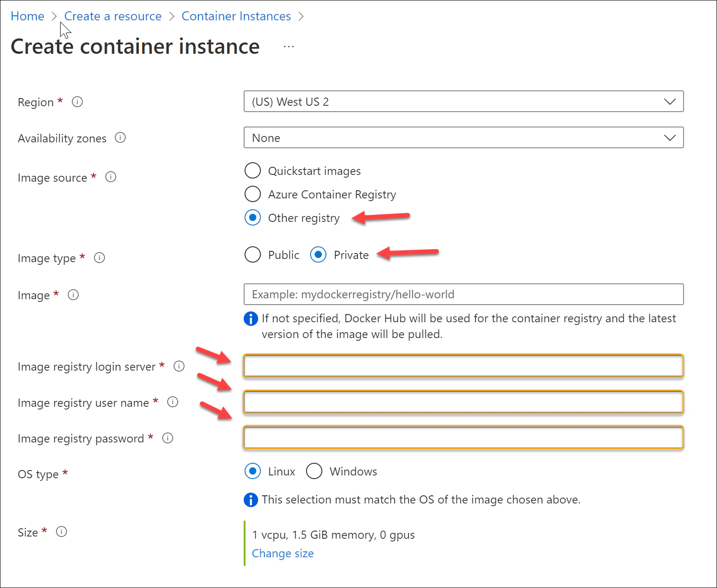Click the Region info icon
717x588 pixels.
coord(77,102)
